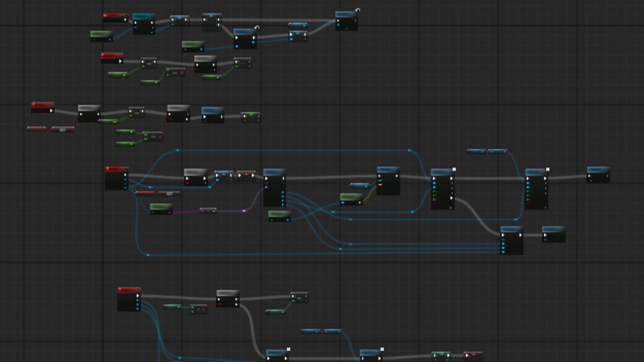Screen dimensions: 644x362
Task: Select the far-right blue function node
Action: (598, 174)
